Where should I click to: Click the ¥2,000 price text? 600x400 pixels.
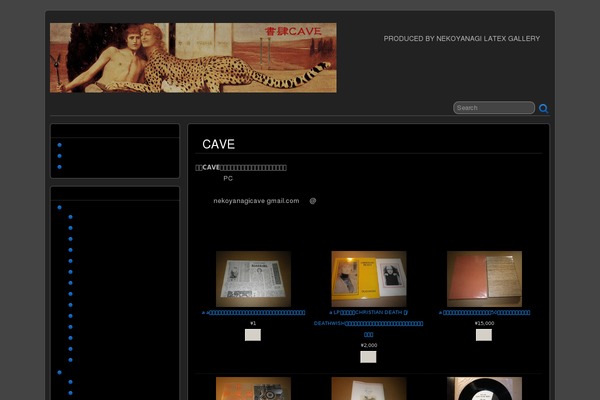tap(369, 345)
